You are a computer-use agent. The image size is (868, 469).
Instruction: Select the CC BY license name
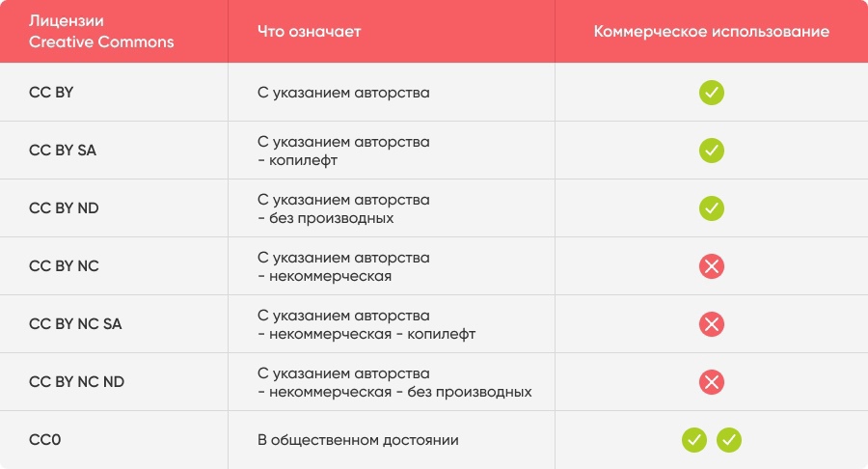coord(51,93)
